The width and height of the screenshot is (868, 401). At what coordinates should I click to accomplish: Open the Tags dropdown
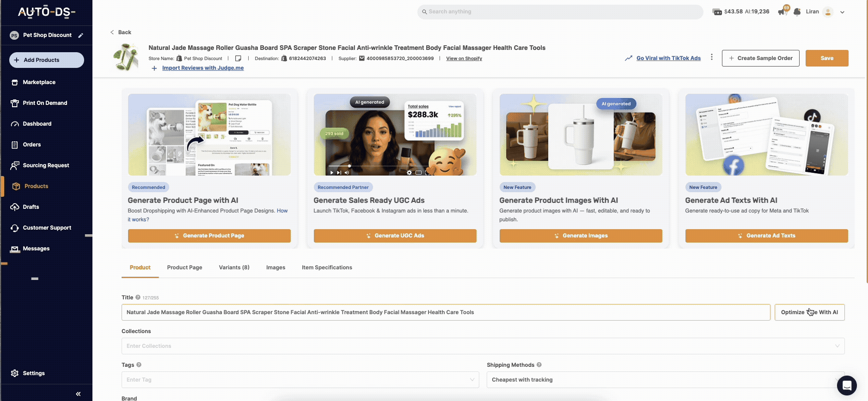300,380
